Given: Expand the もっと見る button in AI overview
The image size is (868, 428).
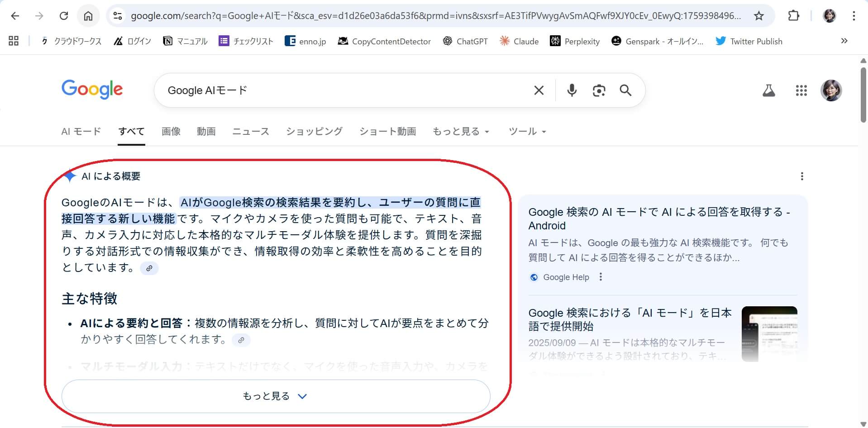Looking at the screenshot, I should click(276, 396).
